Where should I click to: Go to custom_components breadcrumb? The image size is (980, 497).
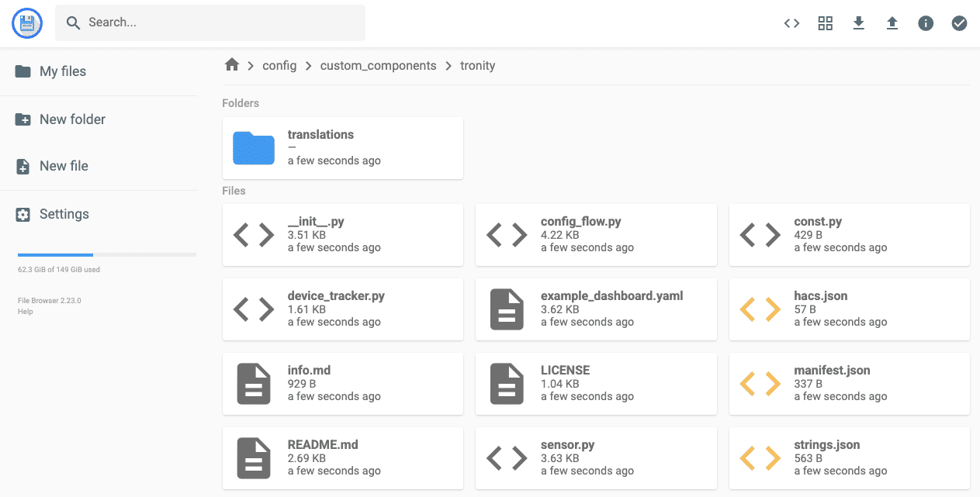378,66
